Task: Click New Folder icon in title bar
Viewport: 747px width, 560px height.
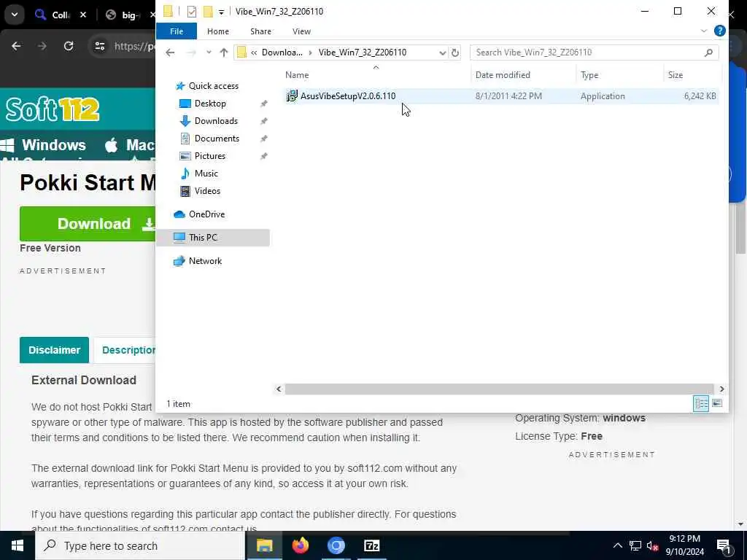Action: (x=208, y=12)
